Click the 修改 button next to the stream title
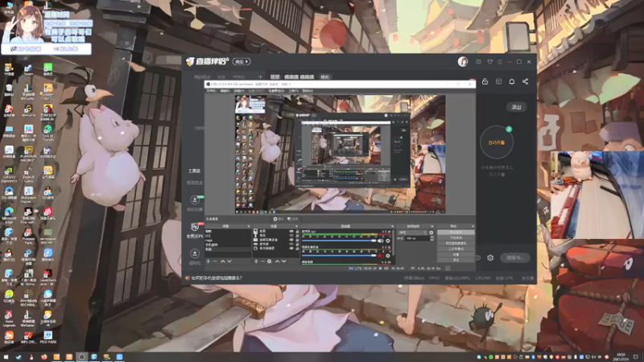This screenshot has width=644, height=362. click(325, 76)
